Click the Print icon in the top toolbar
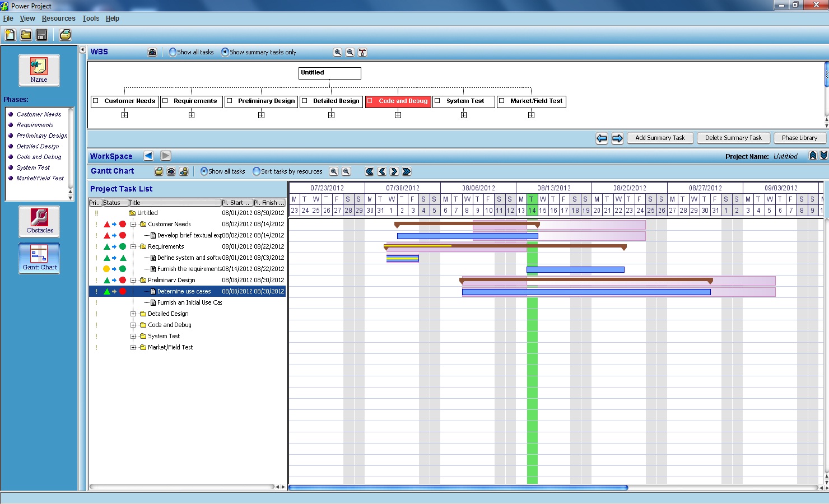The width and height of the screenshot is (829, 504). (x=66, y=35)
